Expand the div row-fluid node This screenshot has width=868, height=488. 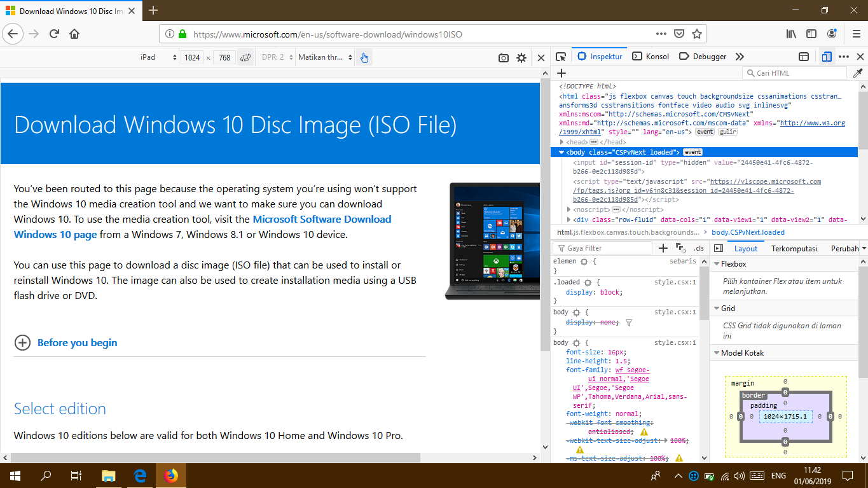(569, 220)
